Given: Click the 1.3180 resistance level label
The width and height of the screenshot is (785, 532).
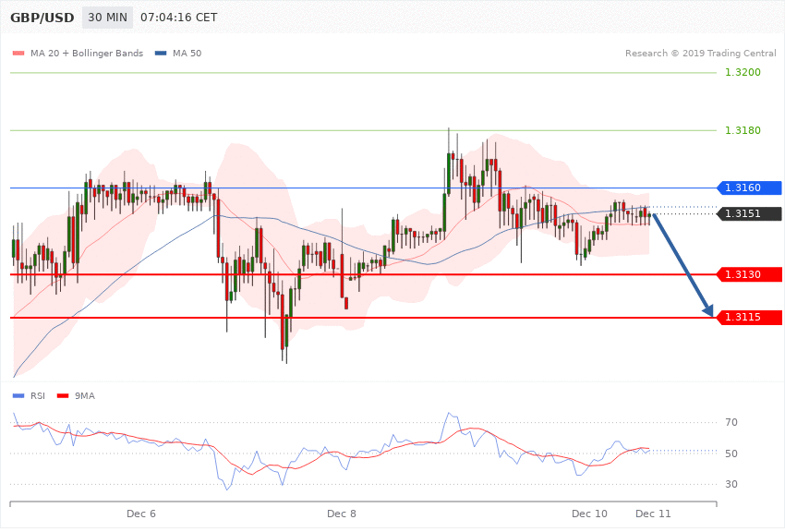Looking at the screenshot, I should pyautogui.click(x=743, y=130).
